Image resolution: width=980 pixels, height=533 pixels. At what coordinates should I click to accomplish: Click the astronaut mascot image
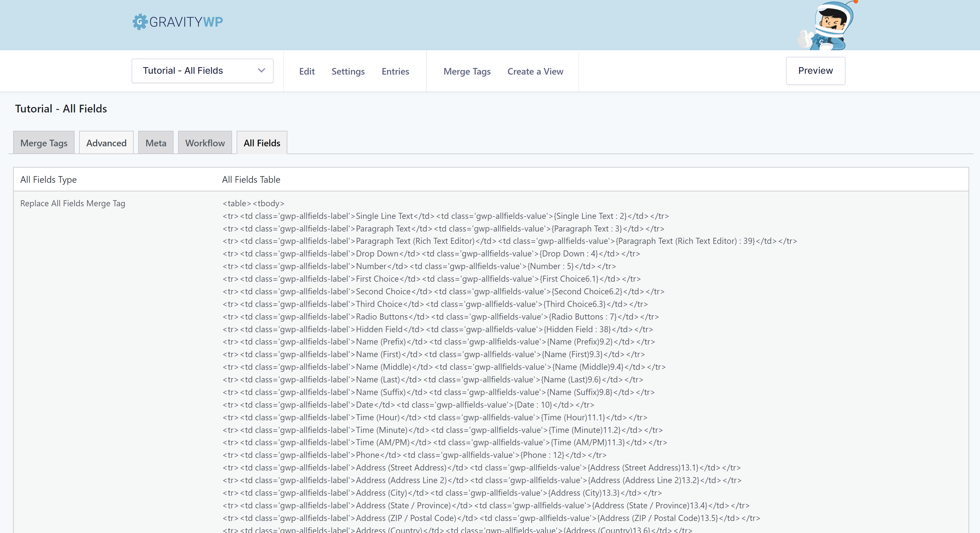pos(827,25)
